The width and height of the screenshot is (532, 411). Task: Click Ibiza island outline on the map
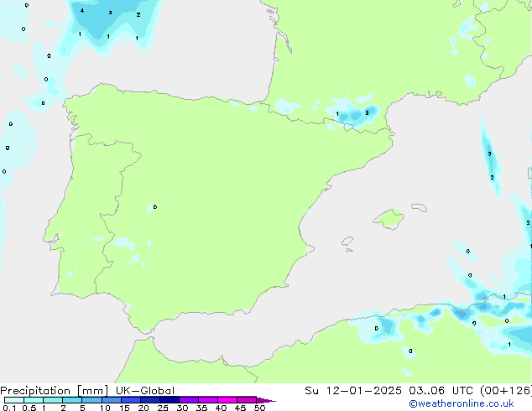pos(347,242)
